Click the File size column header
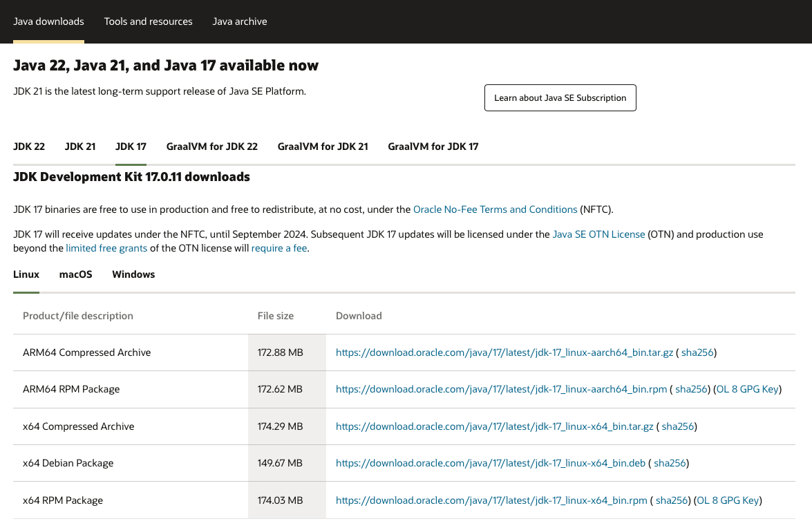This screenshot has height=528, width=812. pos(276,316)
